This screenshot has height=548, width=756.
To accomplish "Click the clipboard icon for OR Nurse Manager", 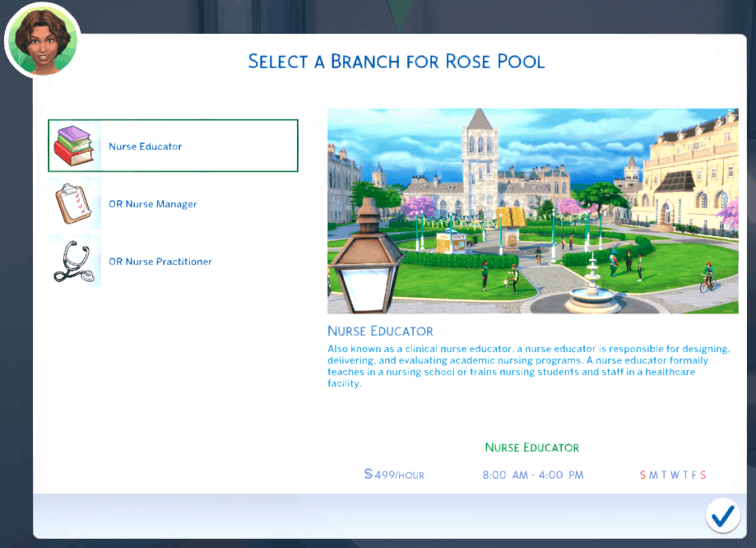I will (x=75, y=204).
